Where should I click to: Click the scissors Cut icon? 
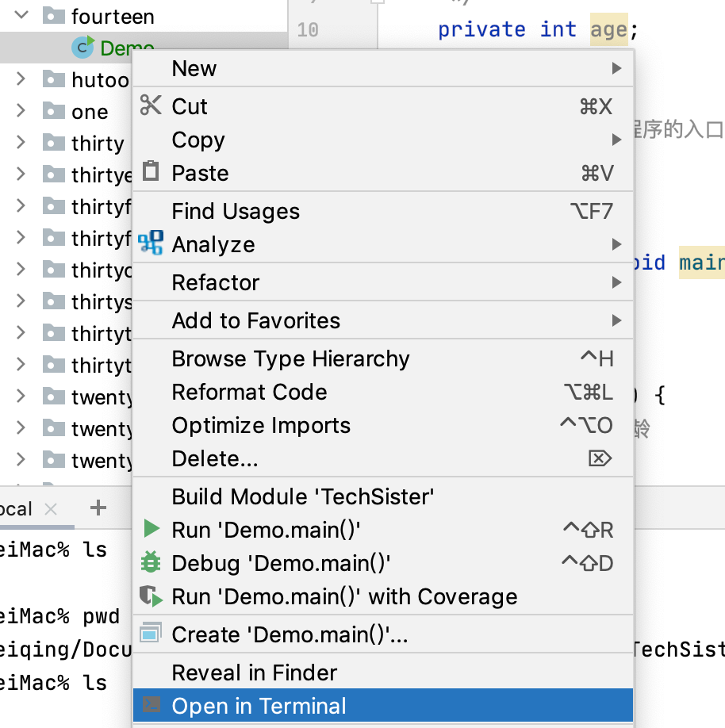coord(150,105)
